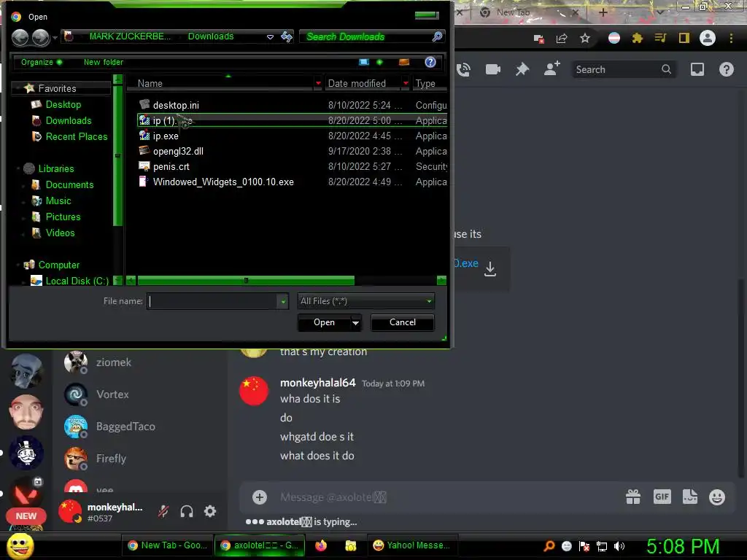Screen dimensions: 747x560
Task: Open the smiley Start button
Action: click(x=20, y=545)
